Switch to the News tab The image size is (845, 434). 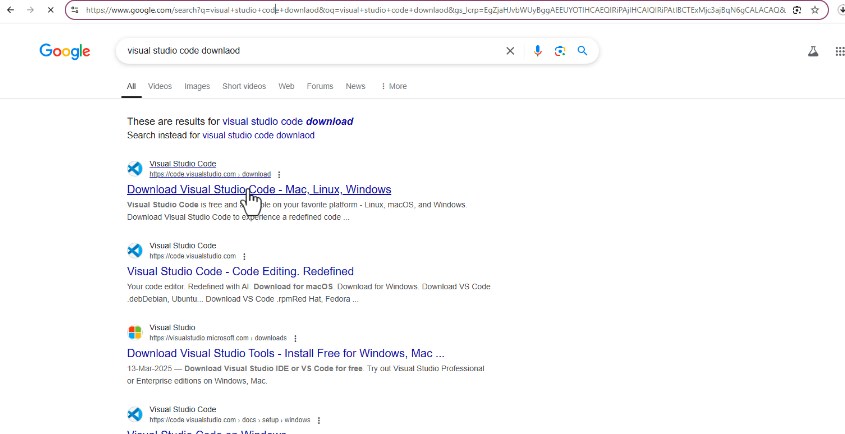point(356,86)
